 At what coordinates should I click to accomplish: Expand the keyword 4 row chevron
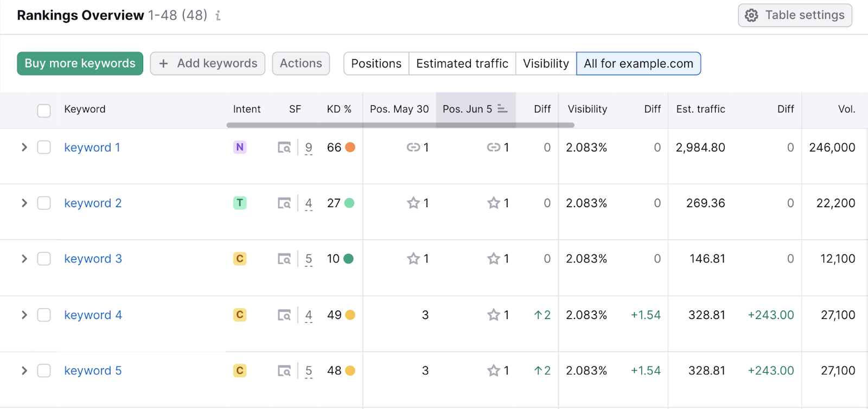pyautogui.click(x=24, y=315)
